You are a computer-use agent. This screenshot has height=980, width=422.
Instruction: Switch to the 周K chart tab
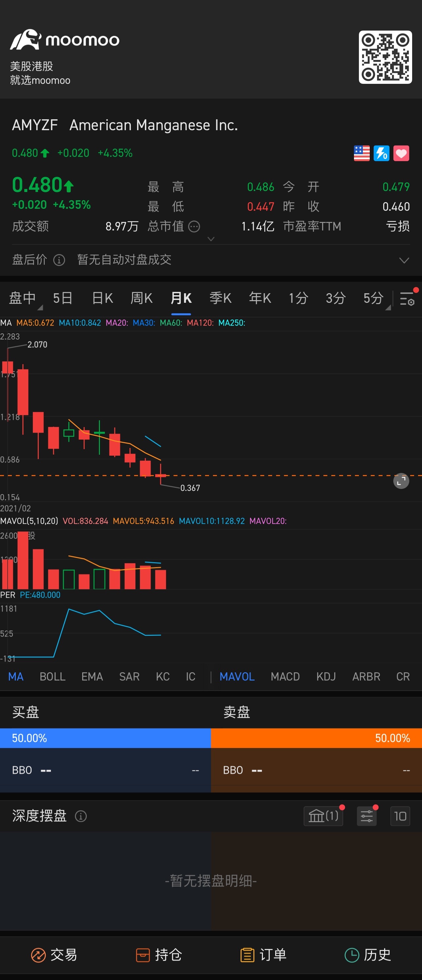[141, 298]
